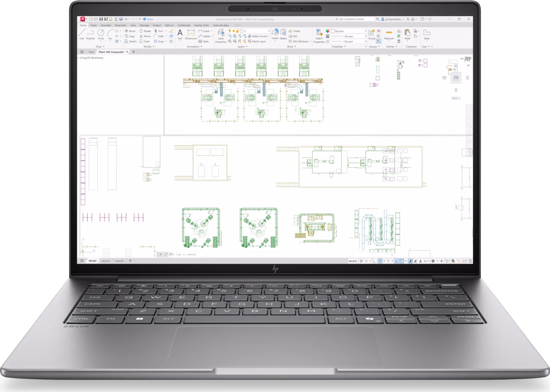Click the layer 0 color swatch

click(242, 31)
